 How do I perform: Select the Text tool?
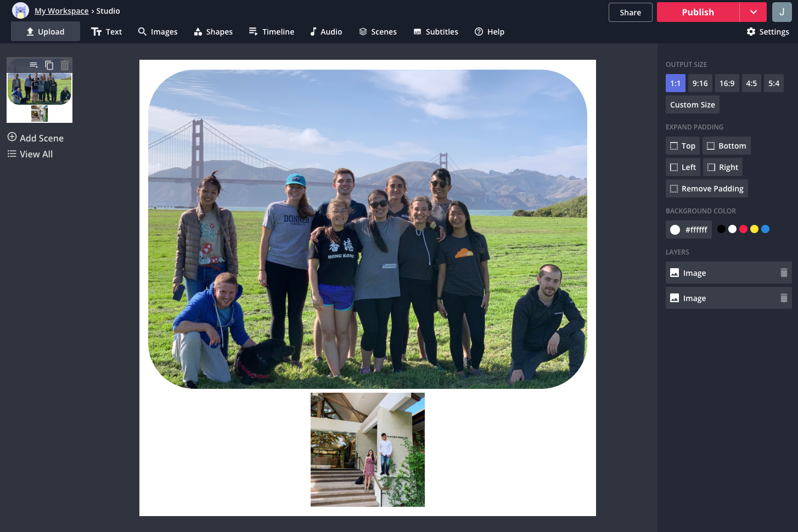[x=106, y=32]
